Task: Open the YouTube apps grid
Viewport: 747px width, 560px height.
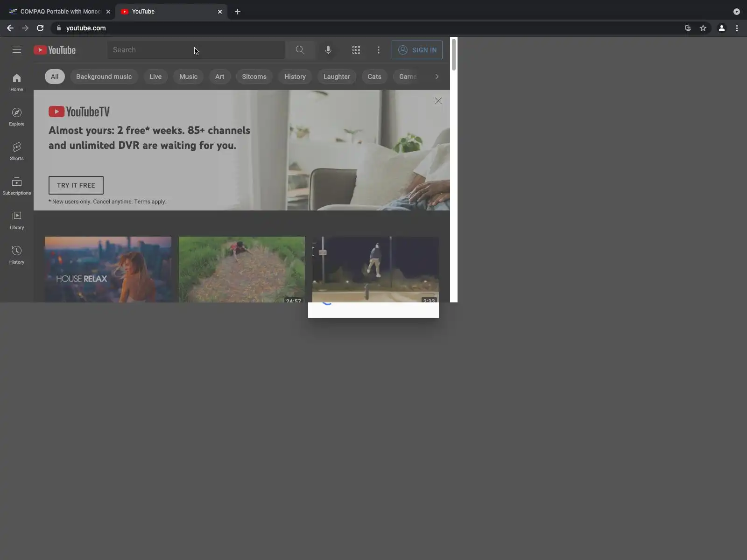Action: coord(356,50)
